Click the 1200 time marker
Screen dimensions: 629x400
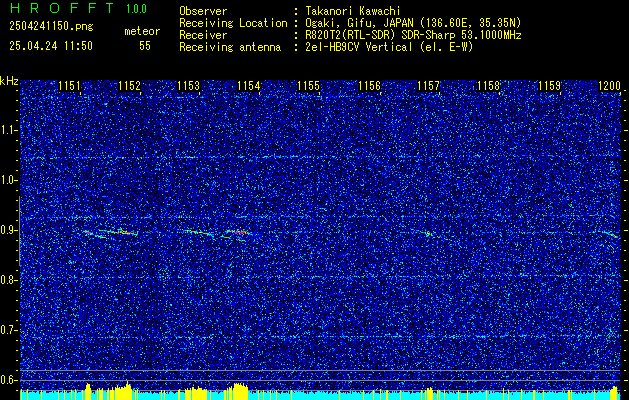coord(609,86)
